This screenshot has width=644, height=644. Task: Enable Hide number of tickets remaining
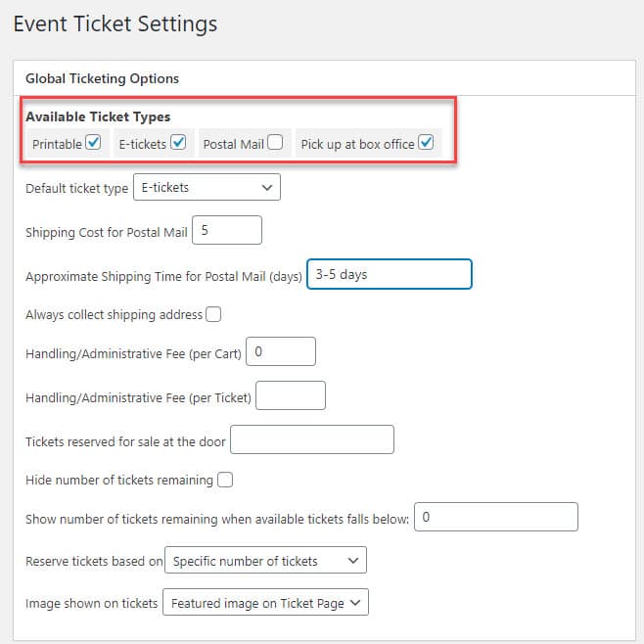tap(225, 480)
